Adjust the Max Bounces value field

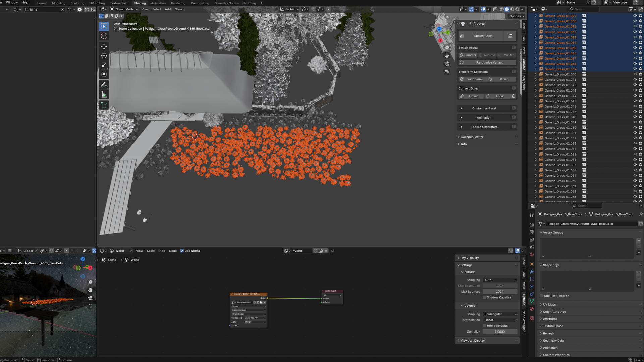[499, 292]
